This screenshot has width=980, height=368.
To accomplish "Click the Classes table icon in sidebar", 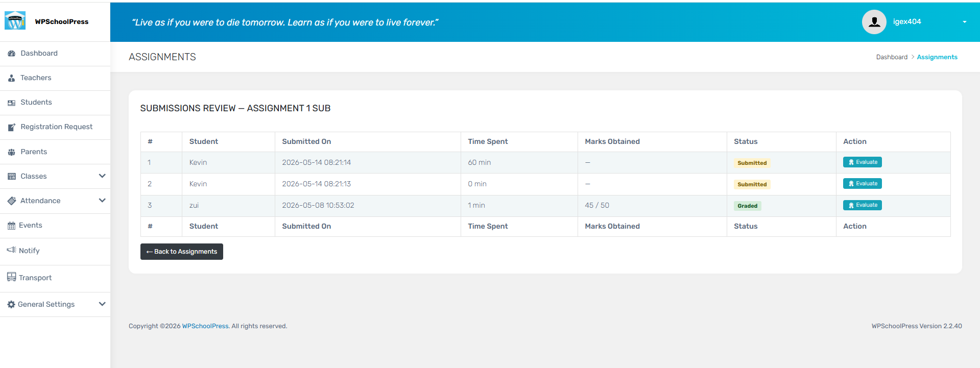I will 12,177.
